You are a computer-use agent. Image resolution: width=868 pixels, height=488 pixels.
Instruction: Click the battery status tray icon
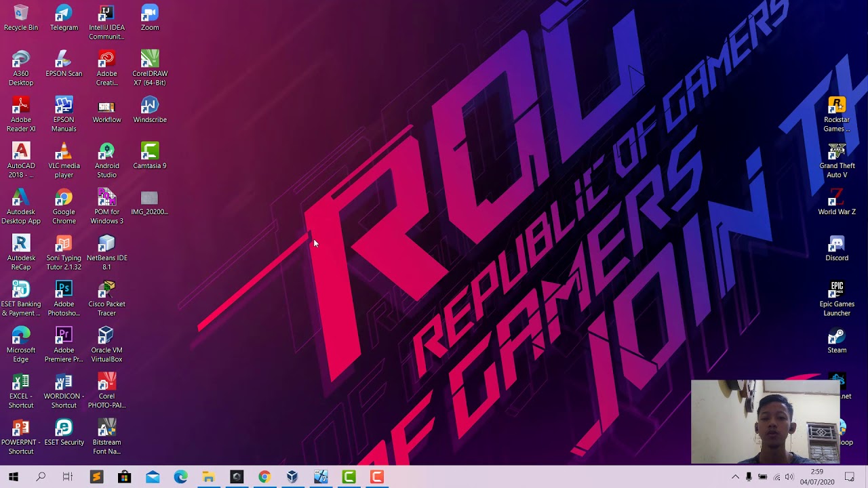[x=762, y=477]
